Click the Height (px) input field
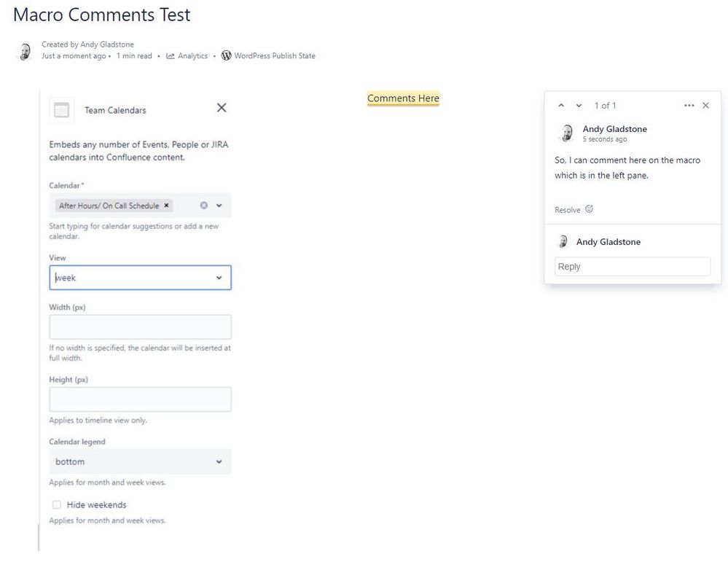Viewport: 728px width, 578px height. click(140, 399)
